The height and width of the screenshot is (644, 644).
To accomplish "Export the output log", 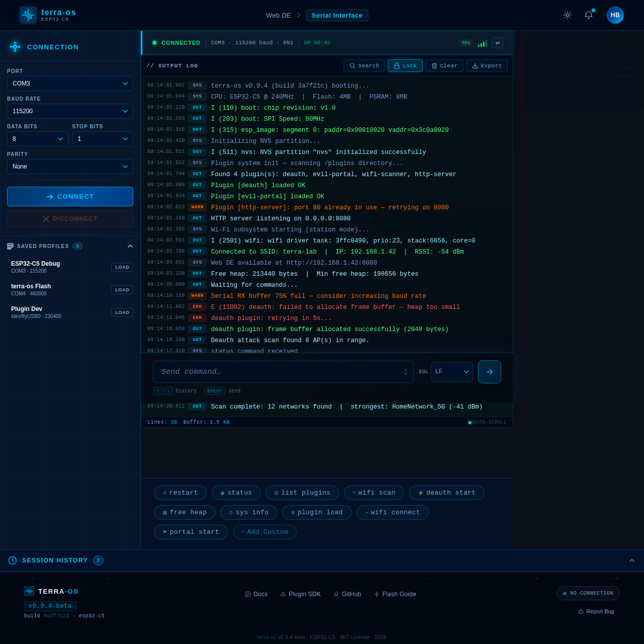I will coord(487,65).
